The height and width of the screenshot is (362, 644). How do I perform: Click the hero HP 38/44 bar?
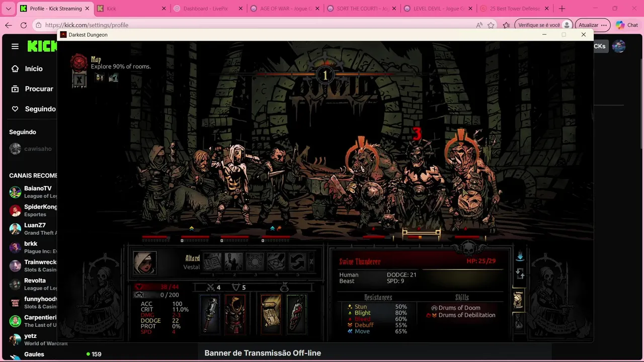click(157, 287)
